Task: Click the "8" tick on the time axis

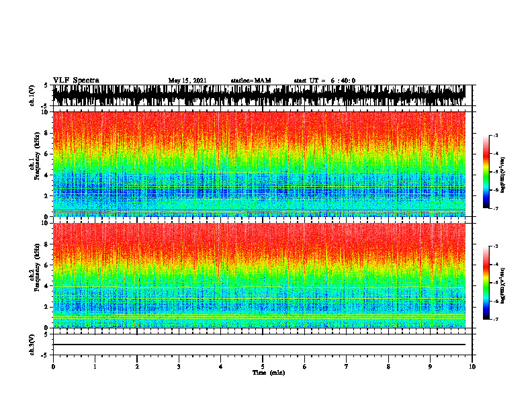Action: coord(388,367)
